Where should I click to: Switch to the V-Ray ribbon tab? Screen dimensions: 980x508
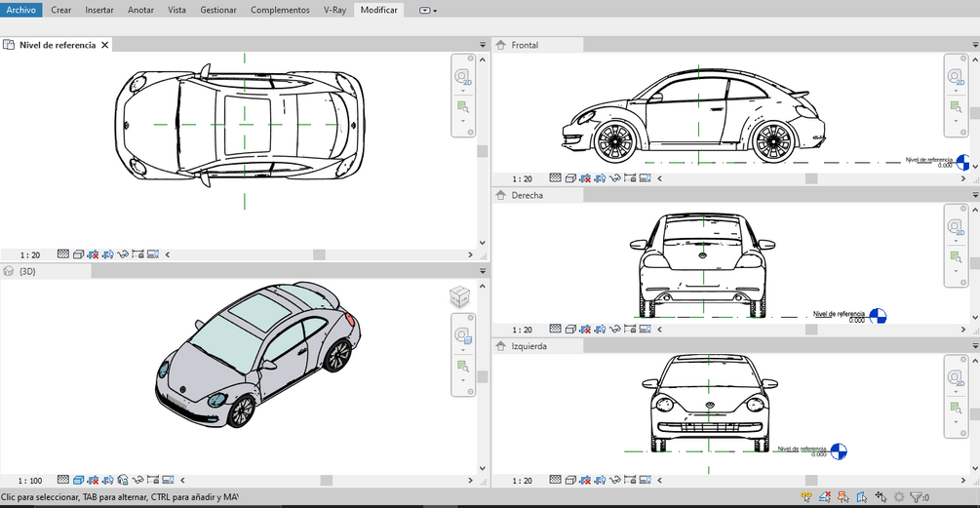coord(335,10)
